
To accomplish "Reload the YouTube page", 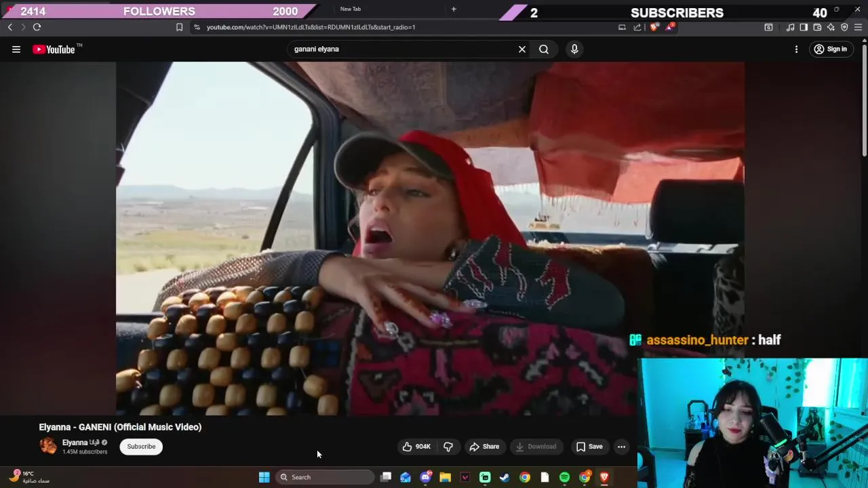I will coord(37,27).
